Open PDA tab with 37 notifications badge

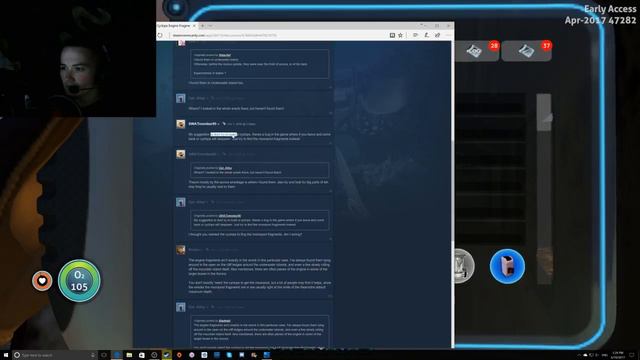point(527,51)
